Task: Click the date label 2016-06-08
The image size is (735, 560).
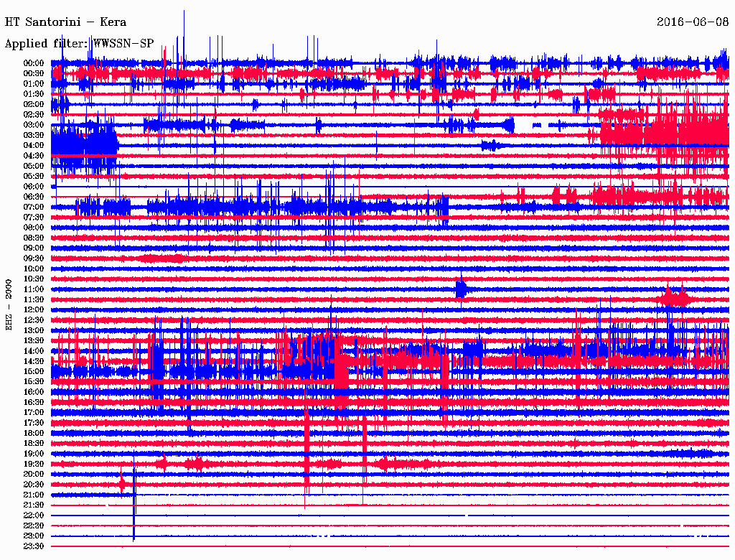Action: point(693,22)
